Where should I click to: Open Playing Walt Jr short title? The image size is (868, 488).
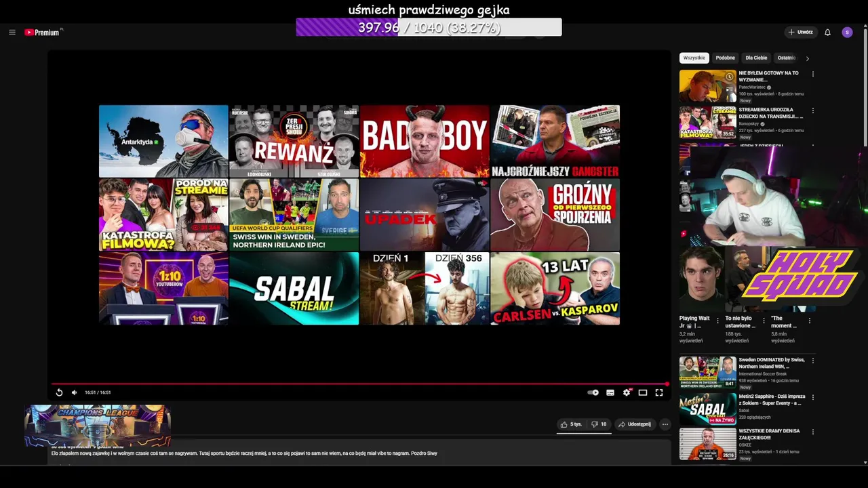tap(695, 322)
